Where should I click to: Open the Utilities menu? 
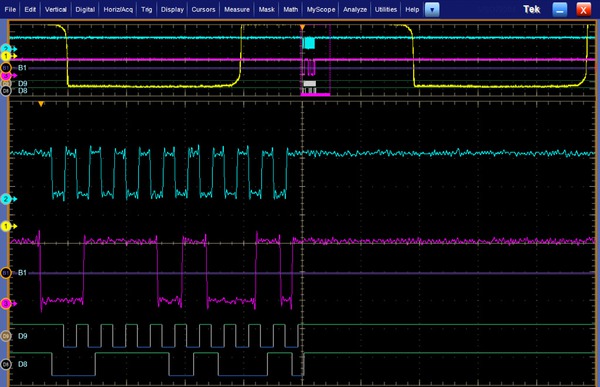[x=386, y=10]
